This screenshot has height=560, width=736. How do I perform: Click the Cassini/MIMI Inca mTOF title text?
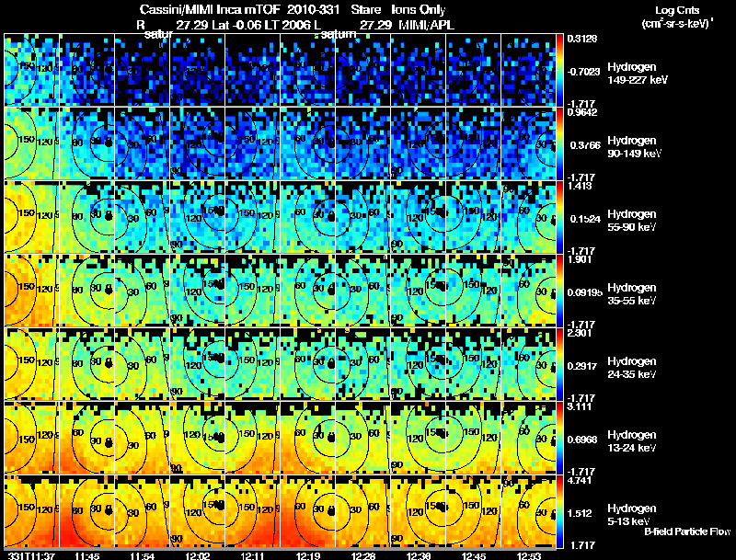click(210, 9)
